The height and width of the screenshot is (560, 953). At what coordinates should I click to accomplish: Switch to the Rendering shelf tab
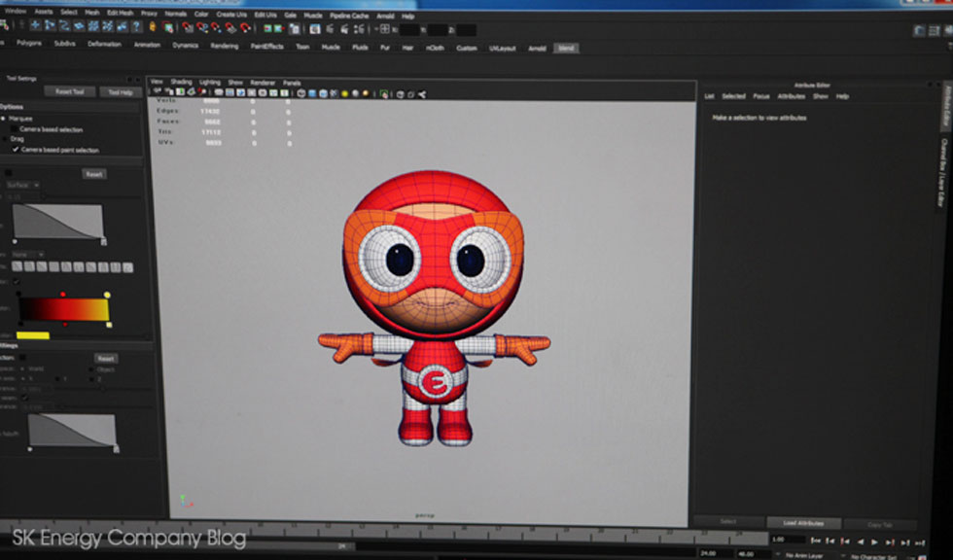click(x=224, y=47)
